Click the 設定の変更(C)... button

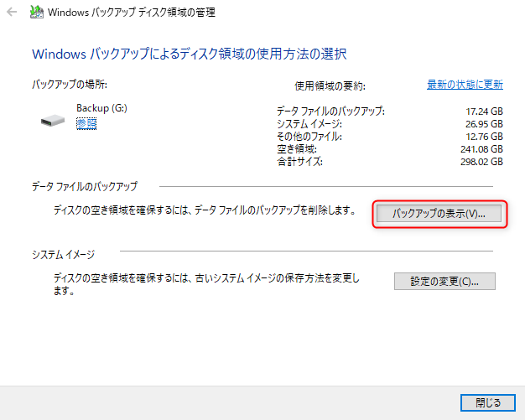click(444, 281)
